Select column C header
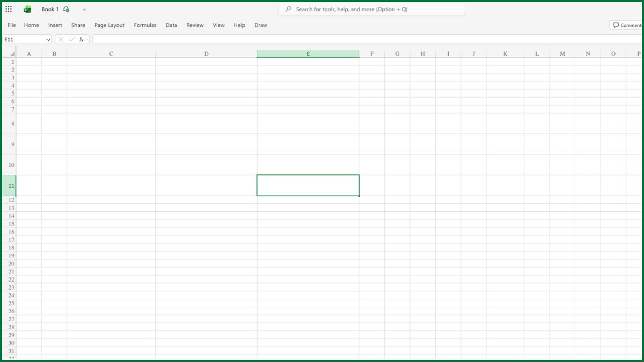The width and height of the screenshot is (644, 362). tap(111, 53)
